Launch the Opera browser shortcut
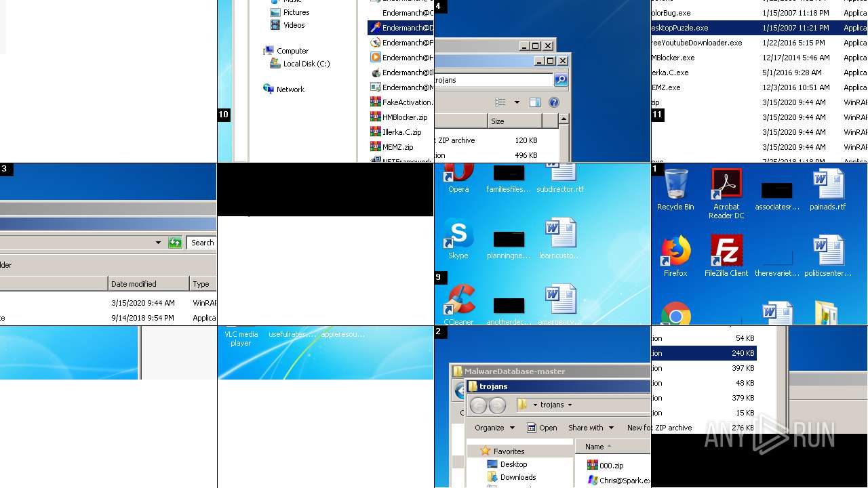The width and height of the screenshot is (868, 488). (458, 179)
